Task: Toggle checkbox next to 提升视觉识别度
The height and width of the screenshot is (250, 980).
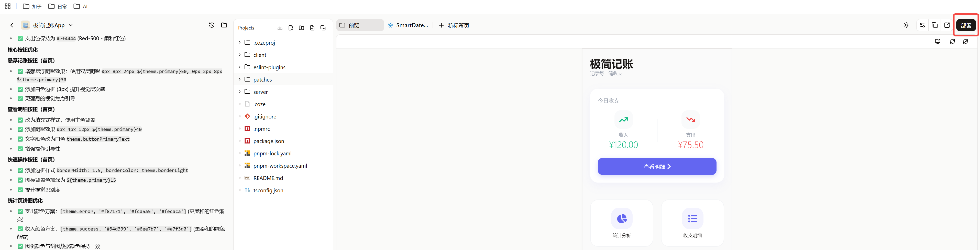Action: pyautogui.click(x=20, y=190)
